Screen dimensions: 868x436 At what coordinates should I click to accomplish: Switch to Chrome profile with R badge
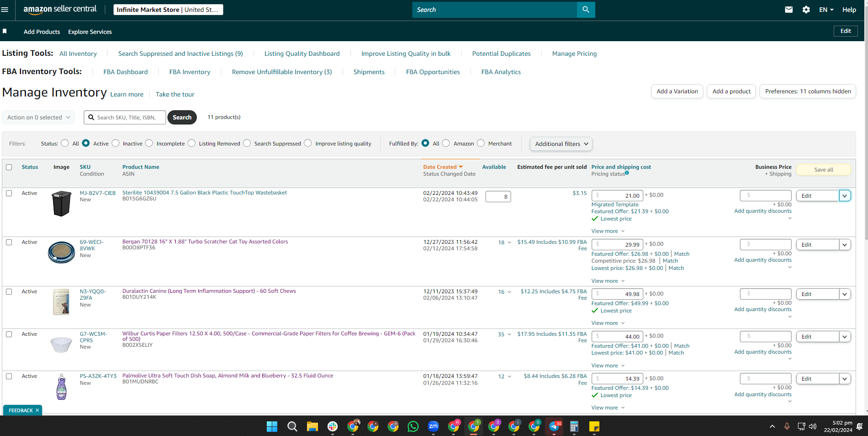(x=453, y=426)
